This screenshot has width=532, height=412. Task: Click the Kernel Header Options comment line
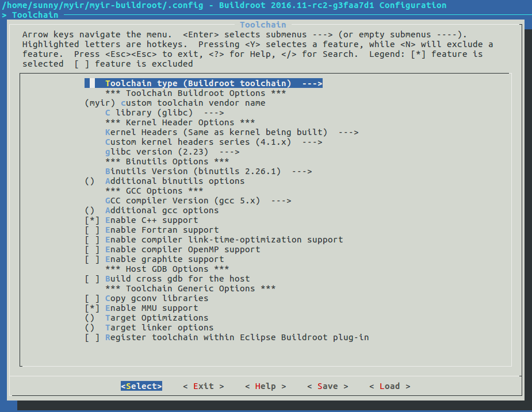click(x=180, y=123)
